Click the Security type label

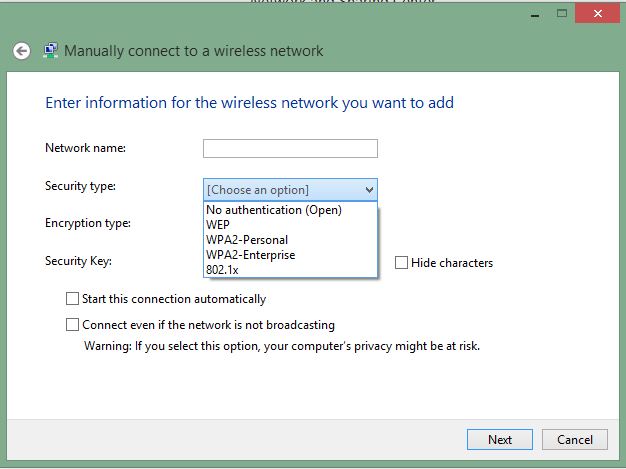click(x=80, y=186)
